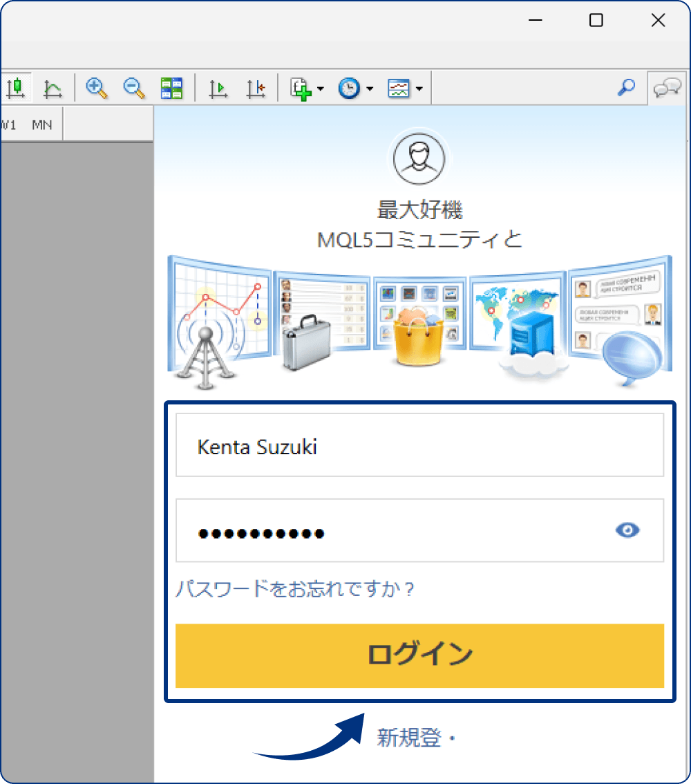This screenshot has height=784, width=691.
Task: Expand the templates dropdown arrow
Action: [x=419, y=89]
